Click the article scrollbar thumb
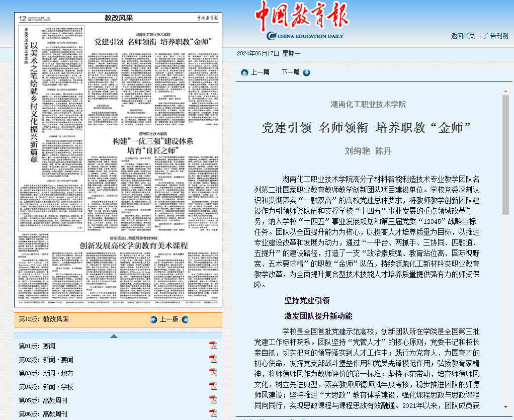 tap(505, 155)
